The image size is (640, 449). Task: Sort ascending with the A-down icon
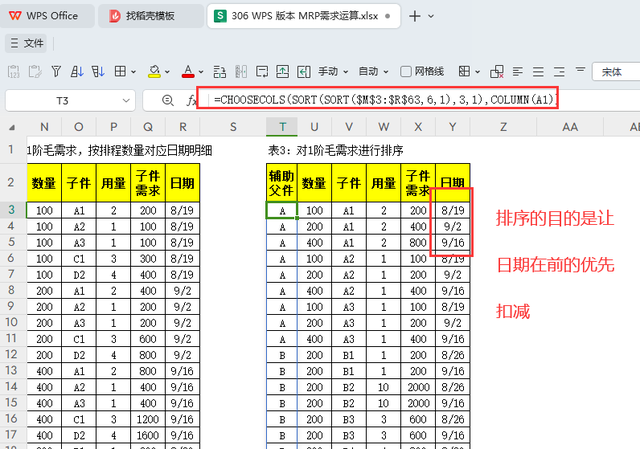click(77, 72)
